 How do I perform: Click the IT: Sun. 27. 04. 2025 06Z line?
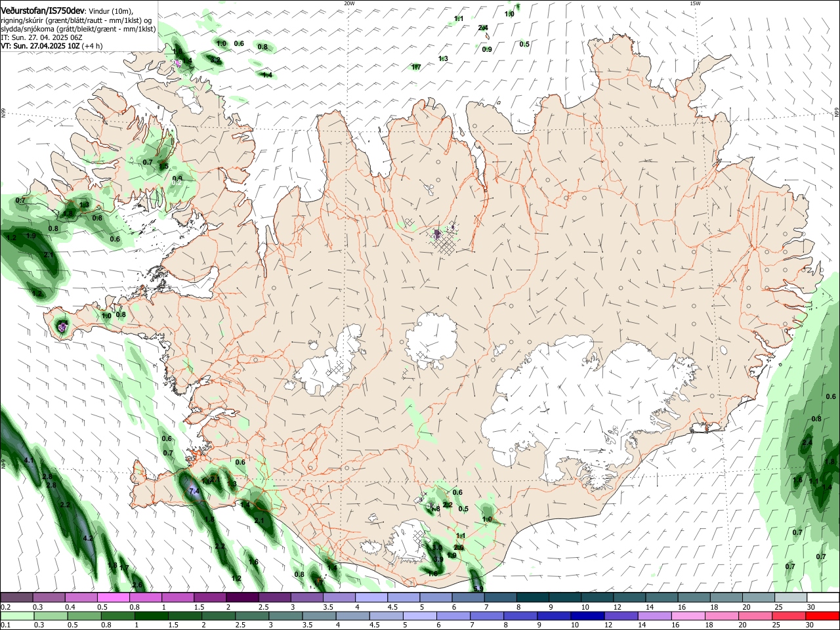[41, 37]
